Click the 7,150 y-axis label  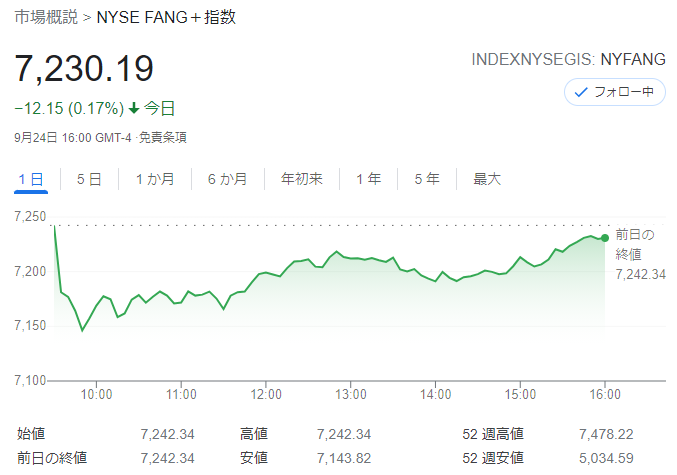[30, 326]
